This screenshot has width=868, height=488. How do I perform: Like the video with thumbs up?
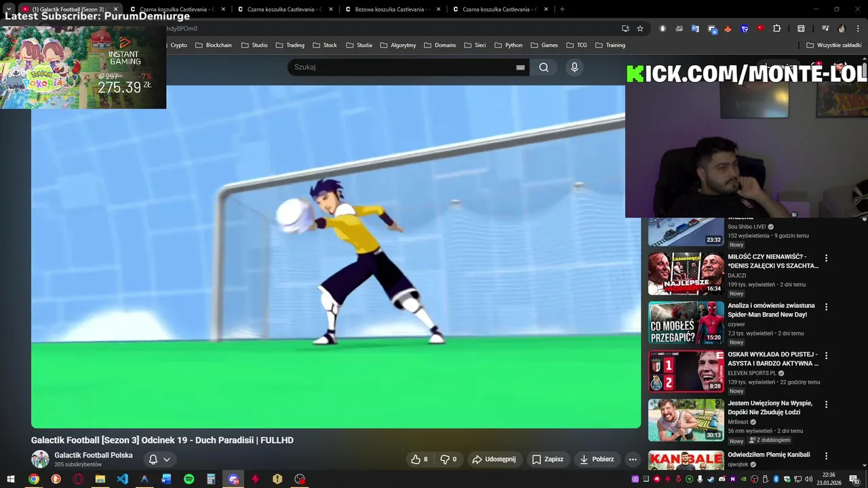419,459
